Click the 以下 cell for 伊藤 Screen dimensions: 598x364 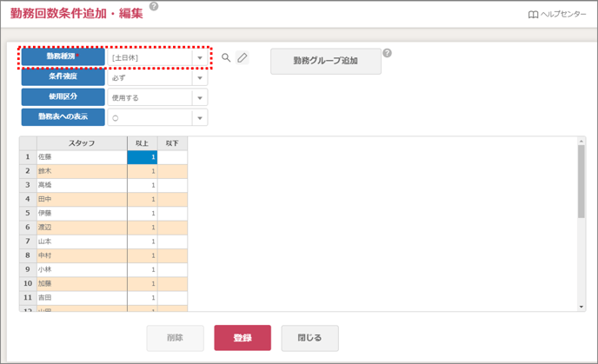(172, 214)
